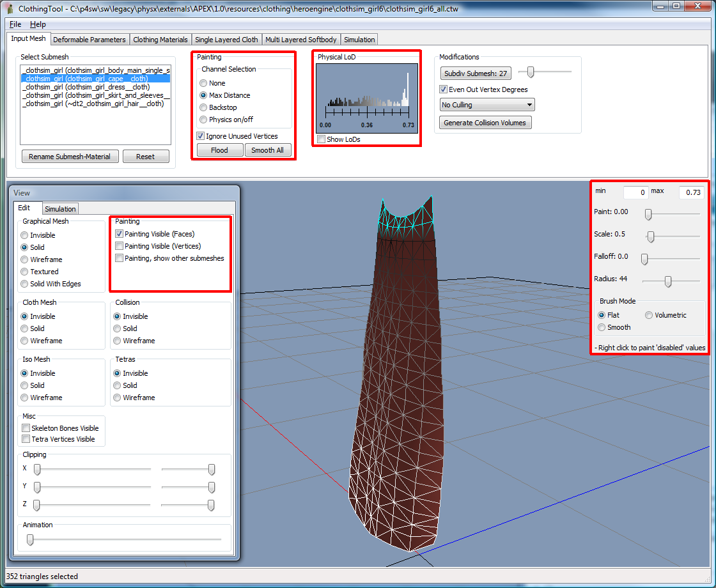Viewport: 716px width, 588px height.
Task: Adjust the Paint value slider
Action: tap(648, 214)
